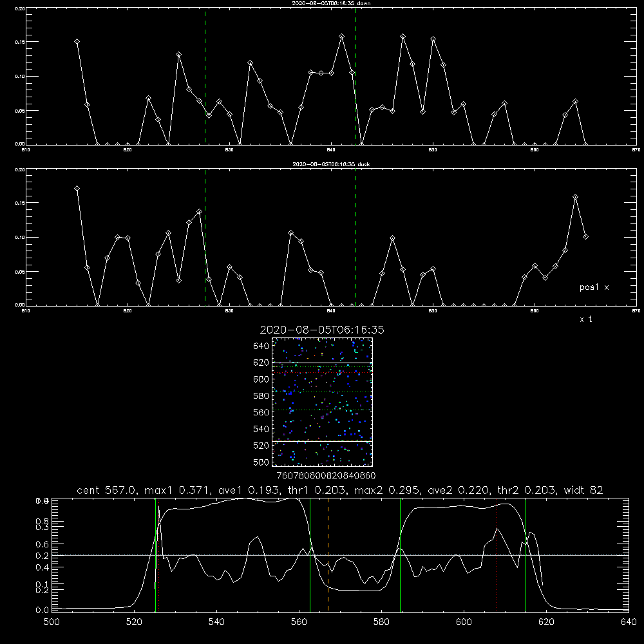This screenshot has height=644, width=644.
Task: Click 'cent 567.0' in the stats line
Action: tap(106, 490)
